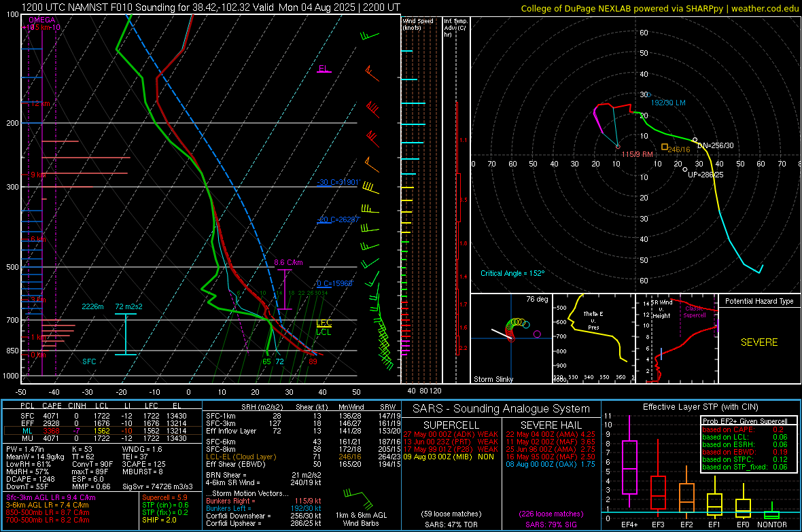This screenshot has width=802, height=532.
Task: Click the "DN=256/30" hodograph label
Action: [715, 145]
